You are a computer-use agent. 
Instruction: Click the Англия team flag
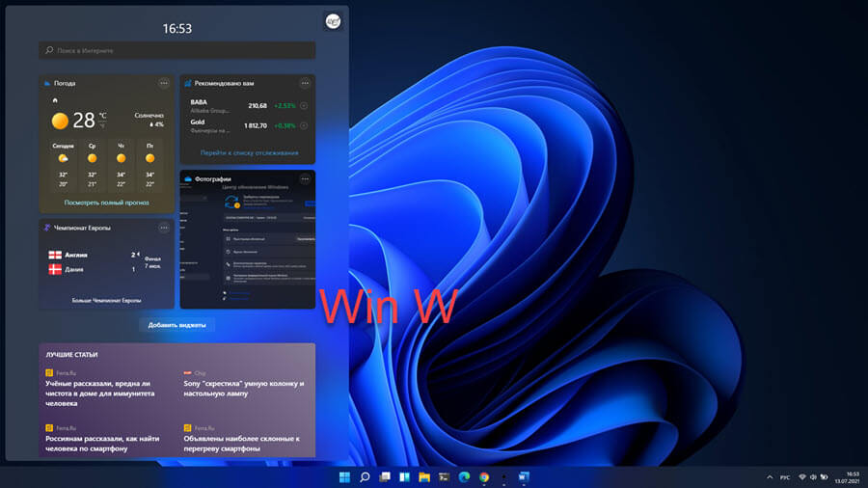(55, 255)
